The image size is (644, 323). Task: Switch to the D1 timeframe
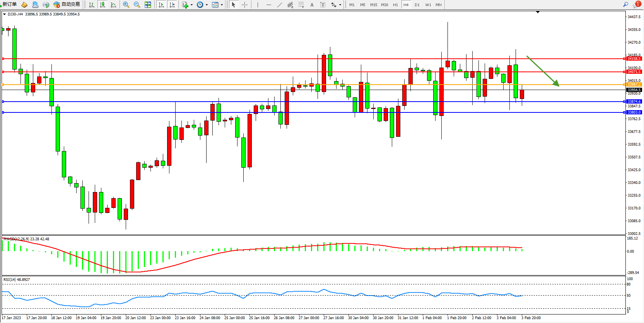pyautogui.click(x=417, y=5)
